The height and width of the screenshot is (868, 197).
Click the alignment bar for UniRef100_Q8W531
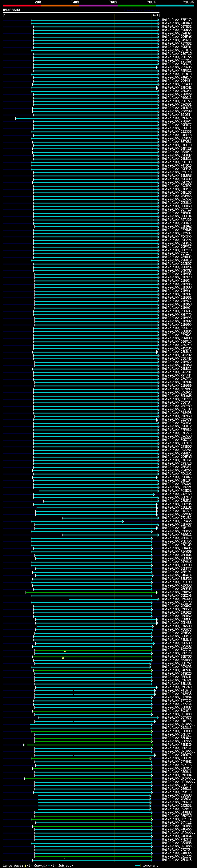click(101, 501)
